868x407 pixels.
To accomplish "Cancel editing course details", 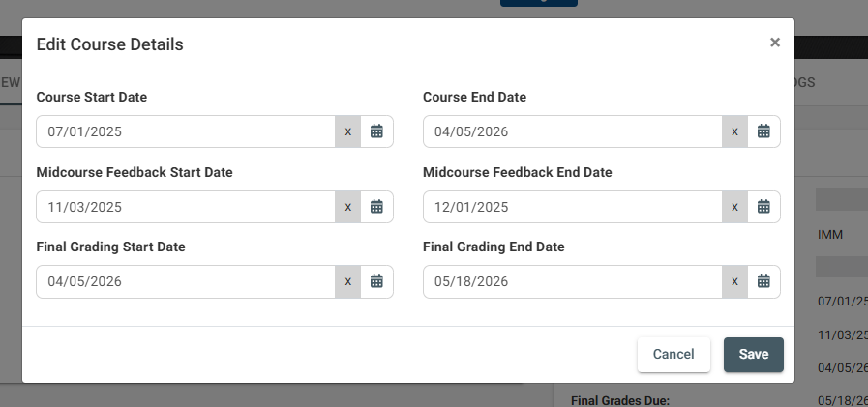I will pos(673,355).
